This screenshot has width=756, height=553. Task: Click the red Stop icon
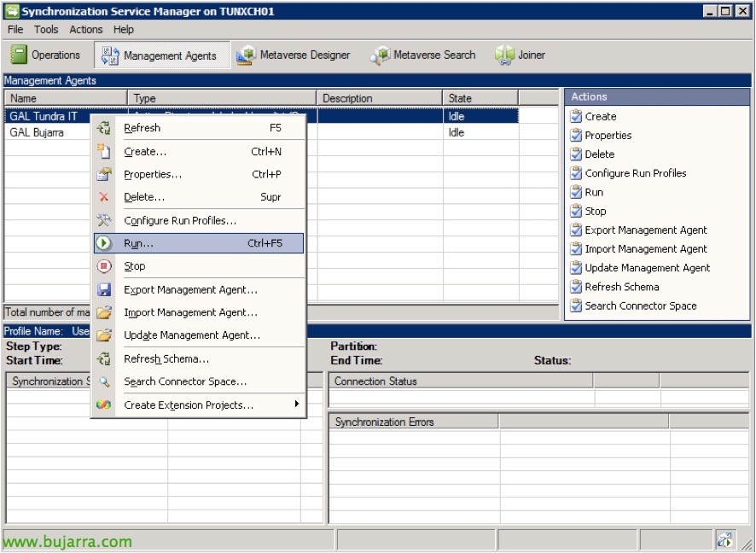click(x=103, y=265)
